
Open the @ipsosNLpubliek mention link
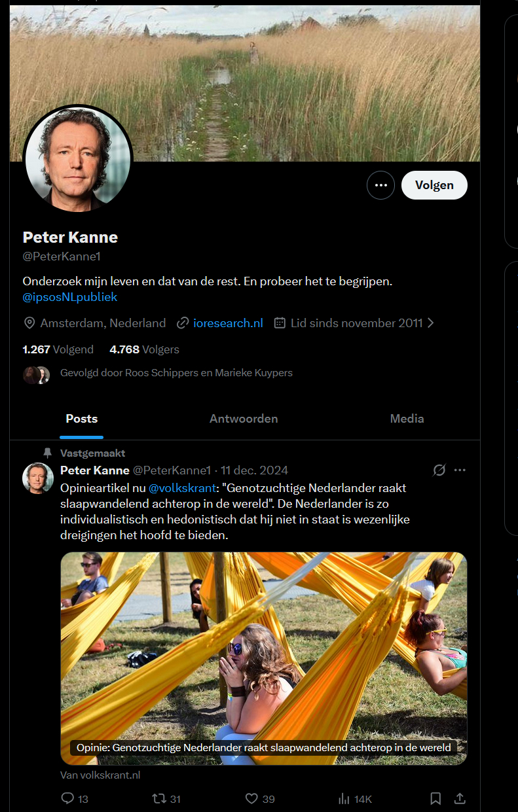[x=70, y=297]
